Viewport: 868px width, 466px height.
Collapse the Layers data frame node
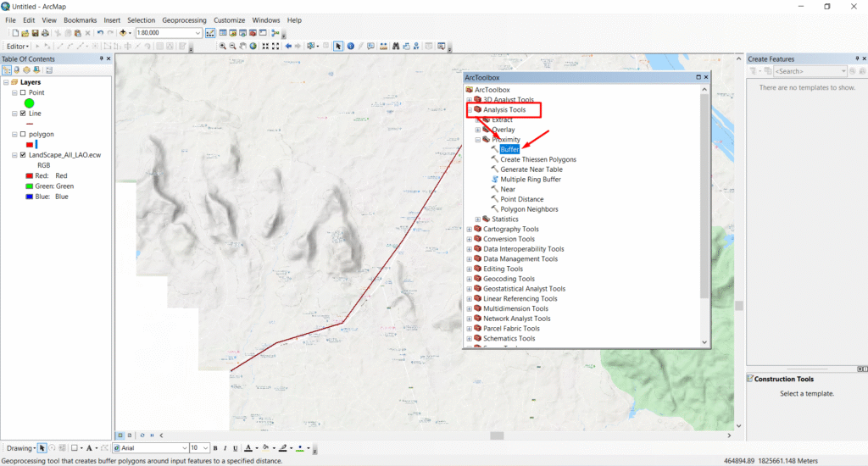6,82
